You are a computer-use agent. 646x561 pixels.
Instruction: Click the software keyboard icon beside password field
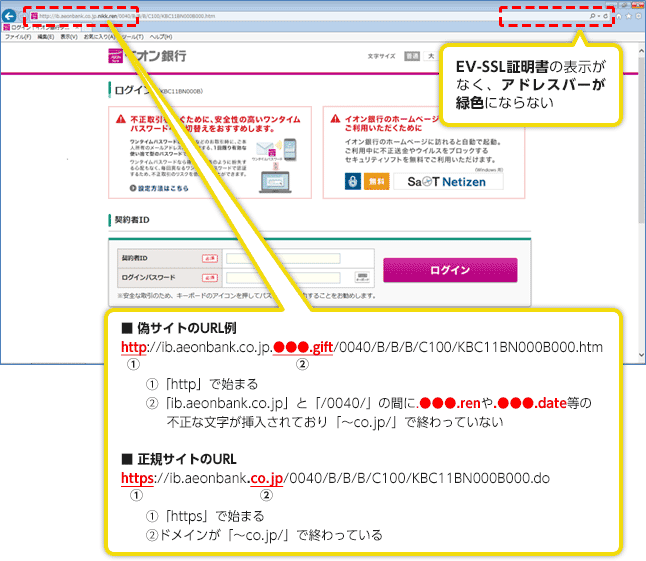[362, 277]
